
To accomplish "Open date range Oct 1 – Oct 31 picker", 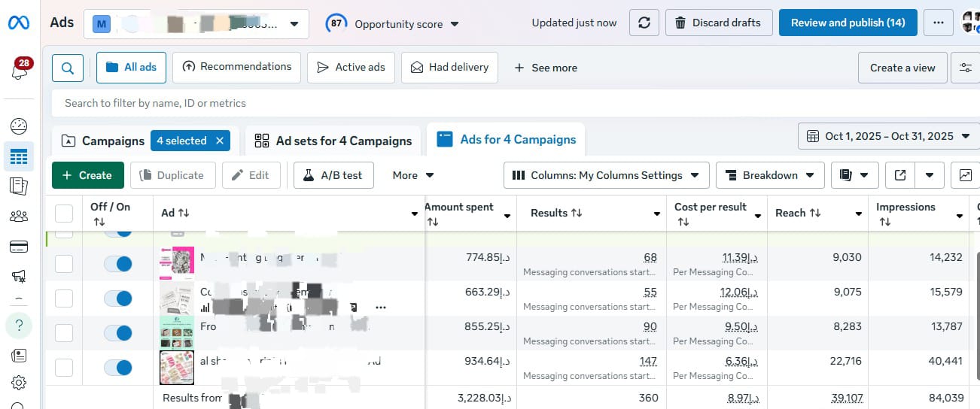I will [x=888, y=136].
